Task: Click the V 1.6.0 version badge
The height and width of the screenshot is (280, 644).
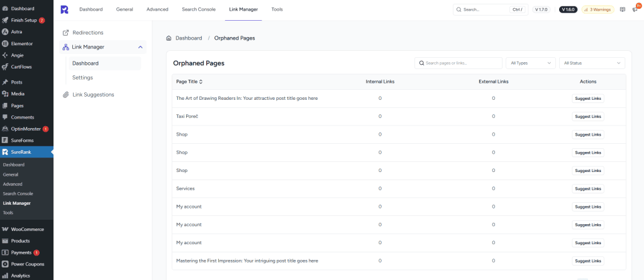Action: 569,9
